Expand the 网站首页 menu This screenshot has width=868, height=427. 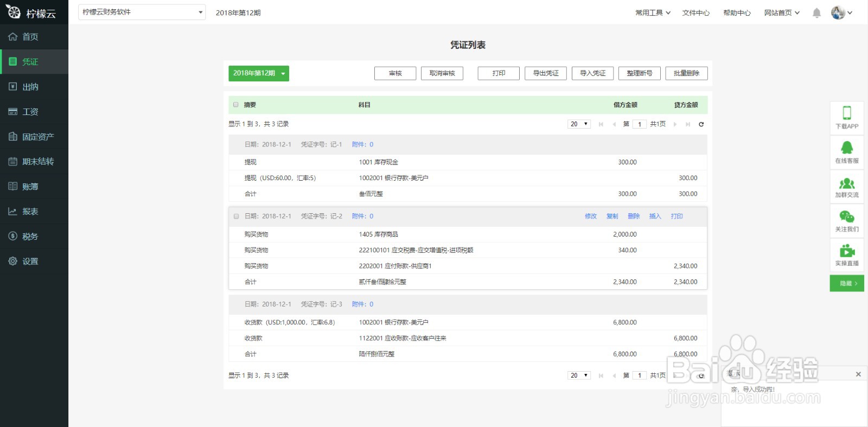(x=782, y=12)
